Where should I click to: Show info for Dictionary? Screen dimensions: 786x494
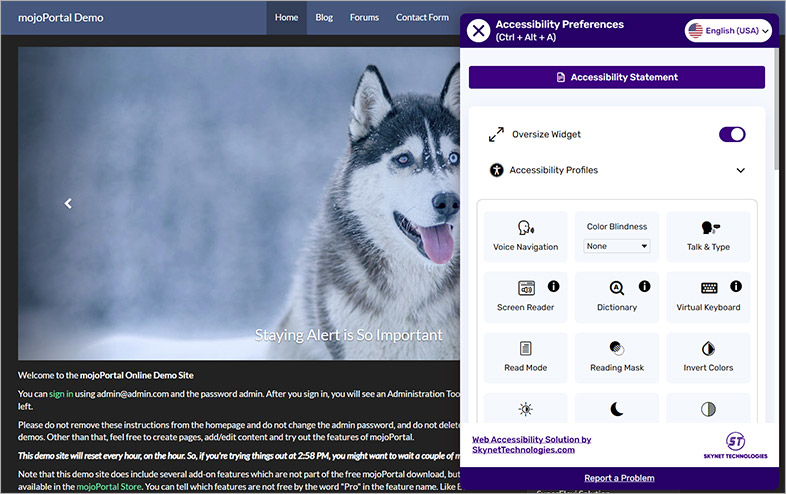pos(645,286)
